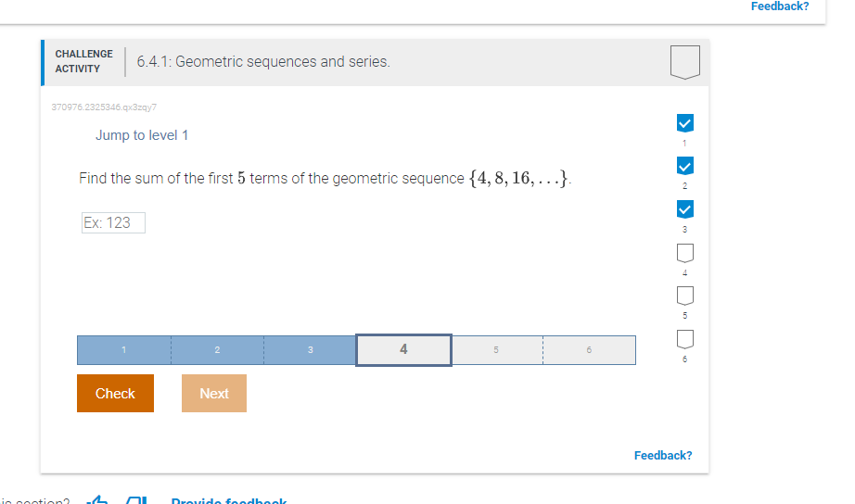Select level 3 in the progress bar
The image size is (855, 504).
(311, 350)
